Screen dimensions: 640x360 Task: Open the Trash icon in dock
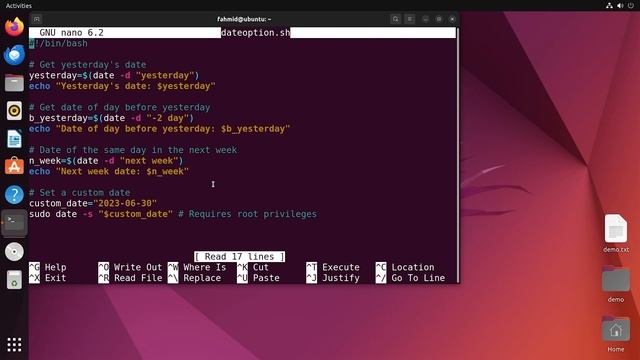(x=14, y=280)
